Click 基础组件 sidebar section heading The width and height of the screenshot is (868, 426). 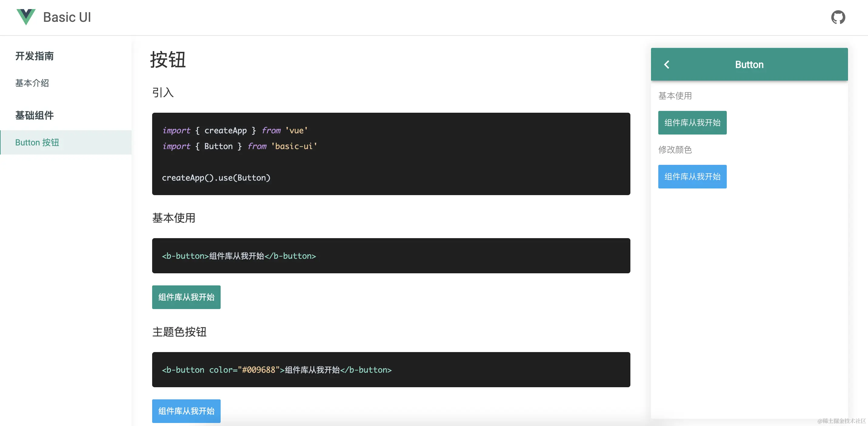34,115
